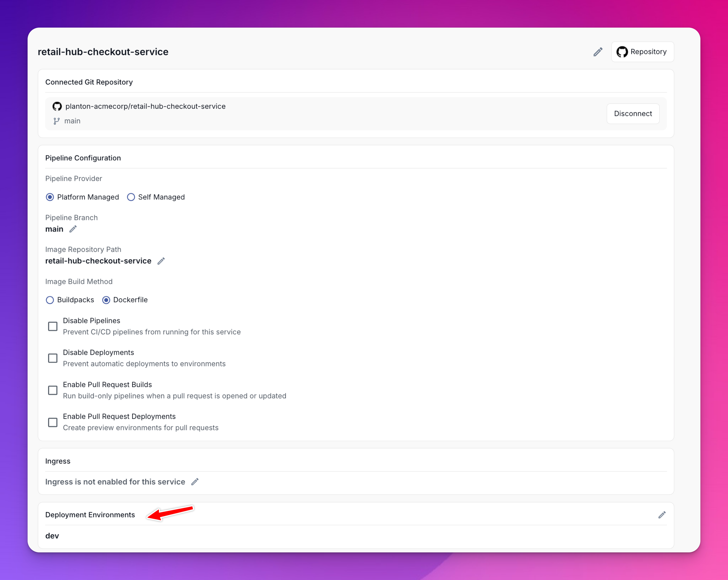This screenshot has height=580, width=728.
Task: Edit Ingress settings pencil icon
Action: 195,482
